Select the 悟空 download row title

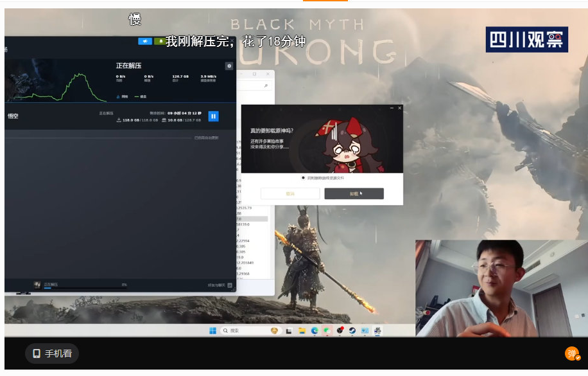pyautogui.click(x=13, y=116)
